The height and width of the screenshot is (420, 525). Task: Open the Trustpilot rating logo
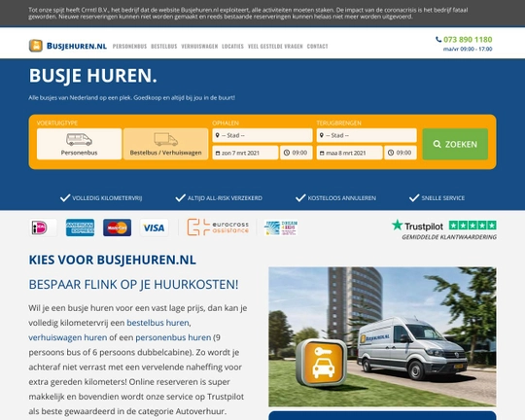417,226
